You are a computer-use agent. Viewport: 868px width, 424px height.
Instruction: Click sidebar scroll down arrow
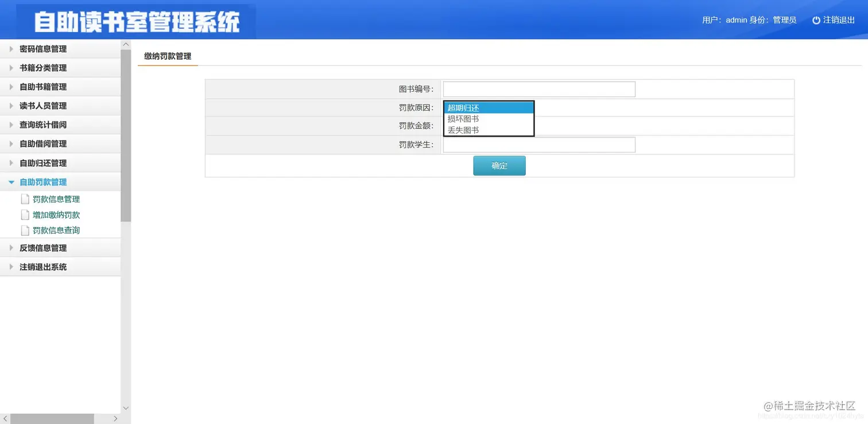(126, 408)
